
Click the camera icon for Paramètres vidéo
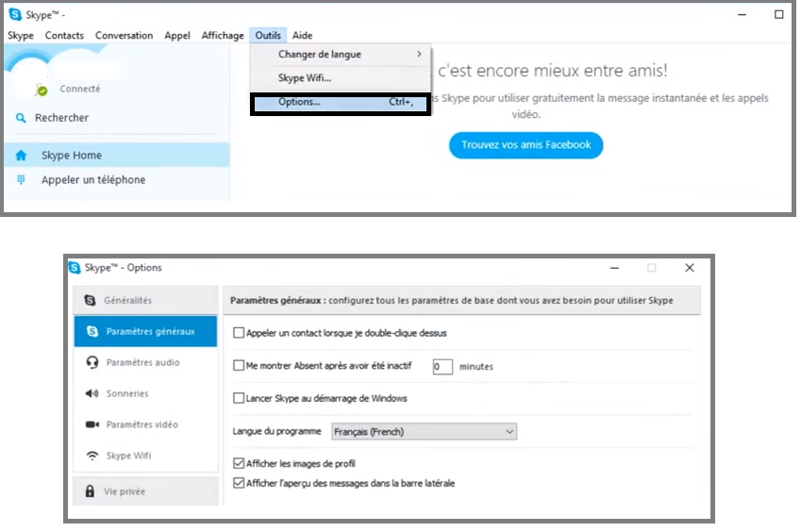92,424
